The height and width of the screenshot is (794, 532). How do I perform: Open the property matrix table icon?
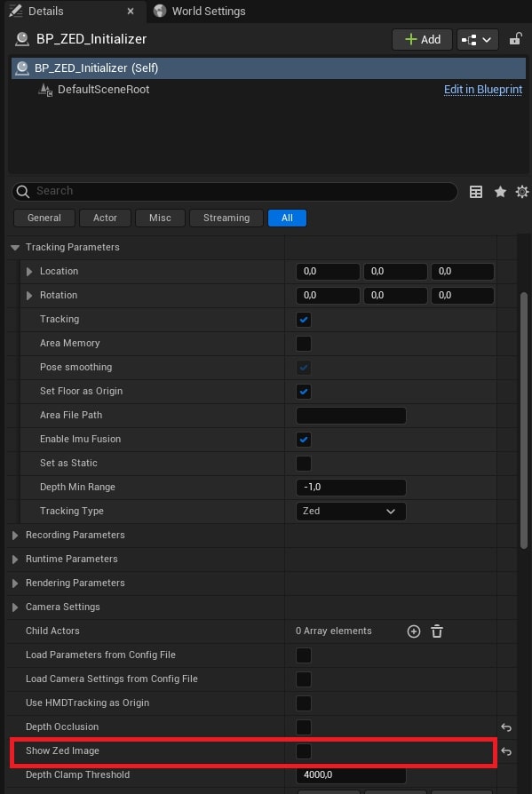pos(476,192)
